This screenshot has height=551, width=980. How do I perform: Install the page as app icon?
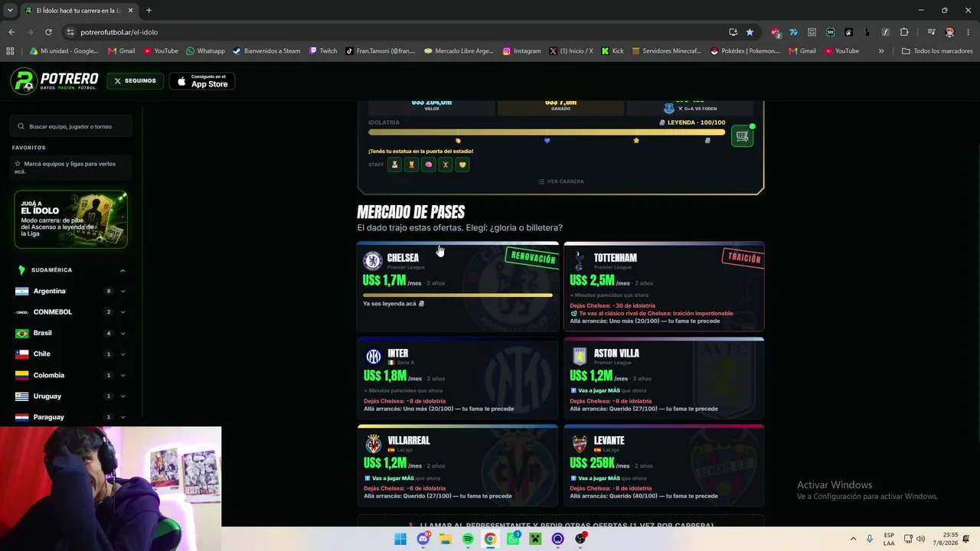click(733, 32)
